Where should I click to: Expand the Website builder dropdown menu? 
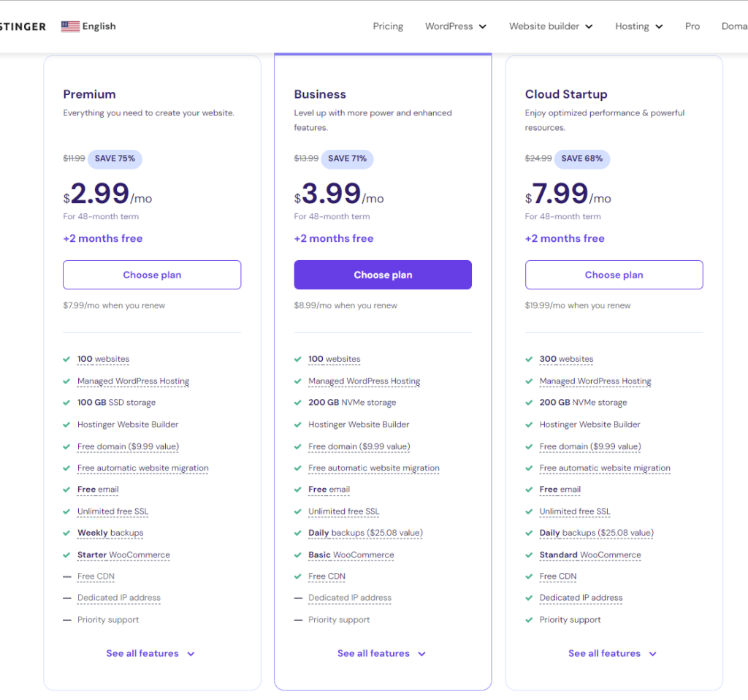[551, 26]
